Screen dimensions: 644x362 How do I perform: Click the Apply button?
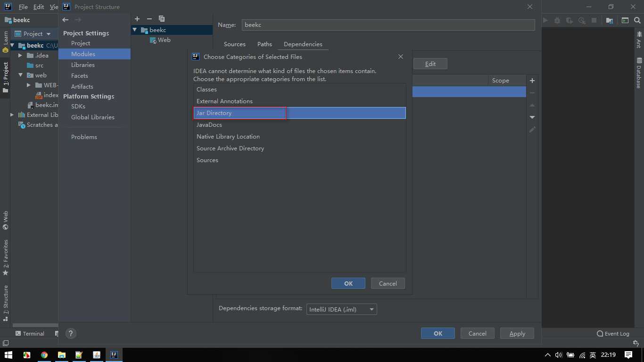coord(517,333)
